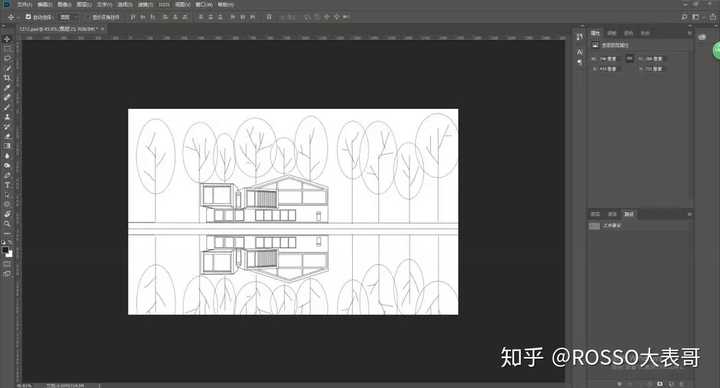This screenshot has height=388, width=720.
Task: Click delete path trash icon
Action: 681,383
